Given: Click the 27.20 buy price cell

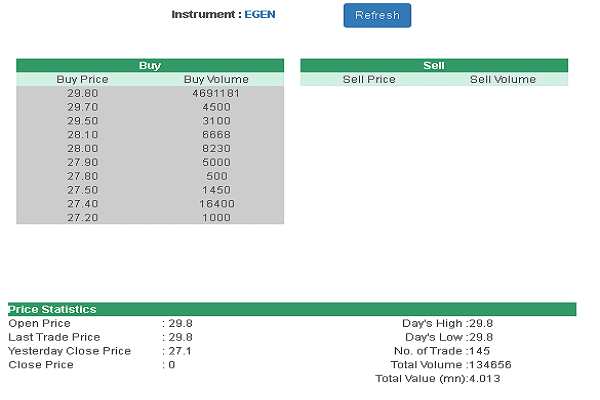Looking at the screenshot, I should tap(82, 217).
